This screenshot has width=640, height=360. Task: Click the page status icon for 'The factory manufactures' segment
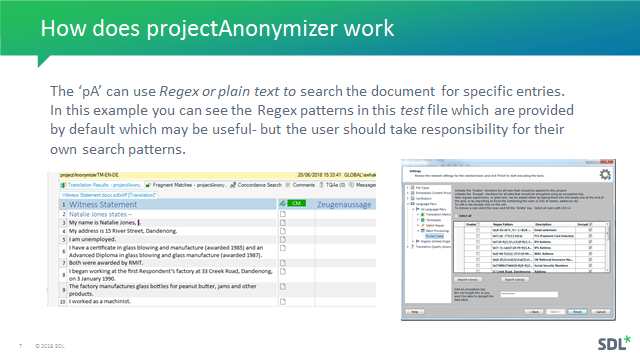283,287
